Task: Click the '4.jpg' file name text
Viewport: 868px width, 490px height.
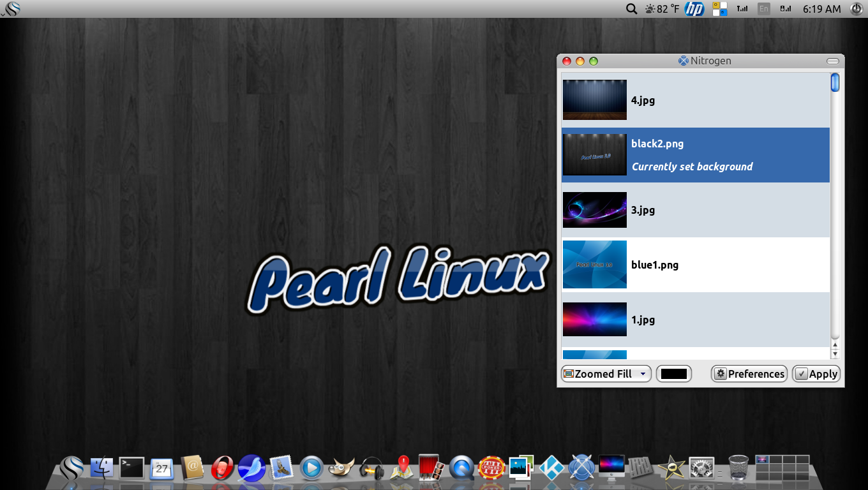Action: pos(643,100)
